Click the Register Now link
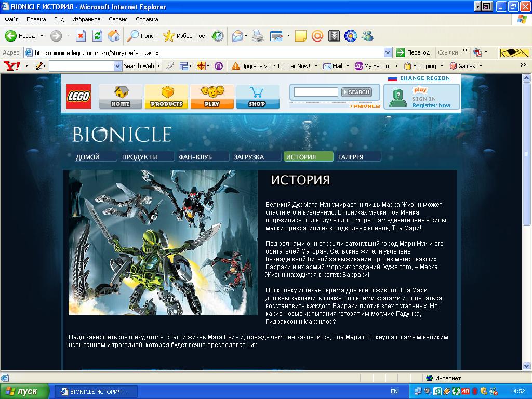 (x=431, y=105)
